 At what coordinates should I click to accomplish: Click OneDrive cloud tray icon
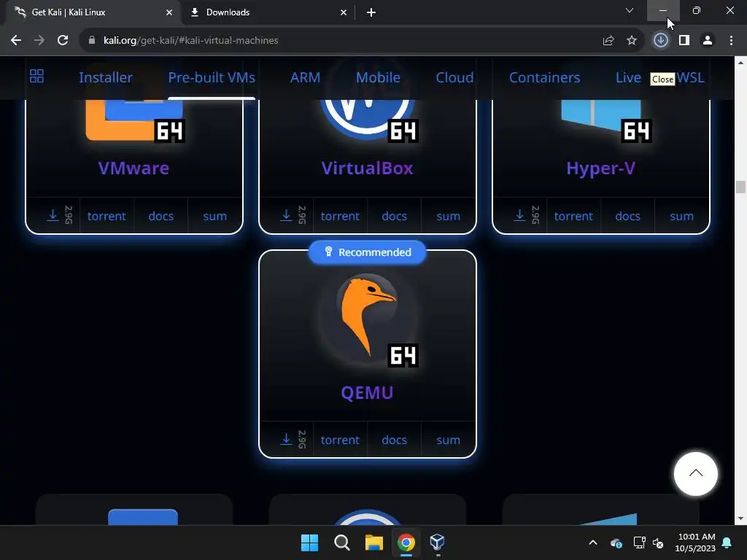(x=616, y=542)
